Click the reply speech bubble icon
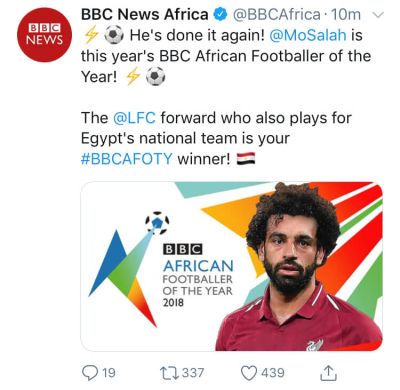 pos(90,373)
